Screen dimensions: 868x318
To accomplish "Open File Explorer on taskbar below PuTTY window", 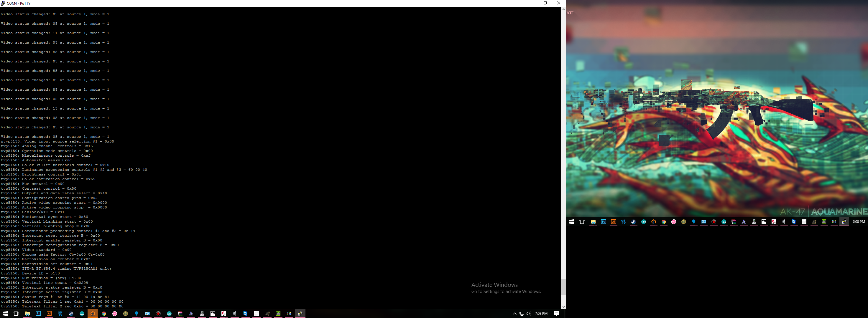I will [x=27, y=314].
